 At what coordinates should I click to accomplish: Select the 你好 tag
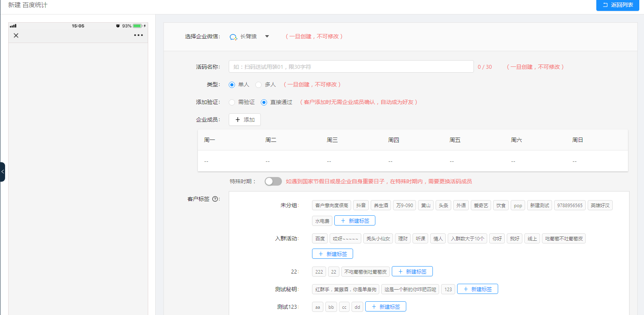pos(497,239)
